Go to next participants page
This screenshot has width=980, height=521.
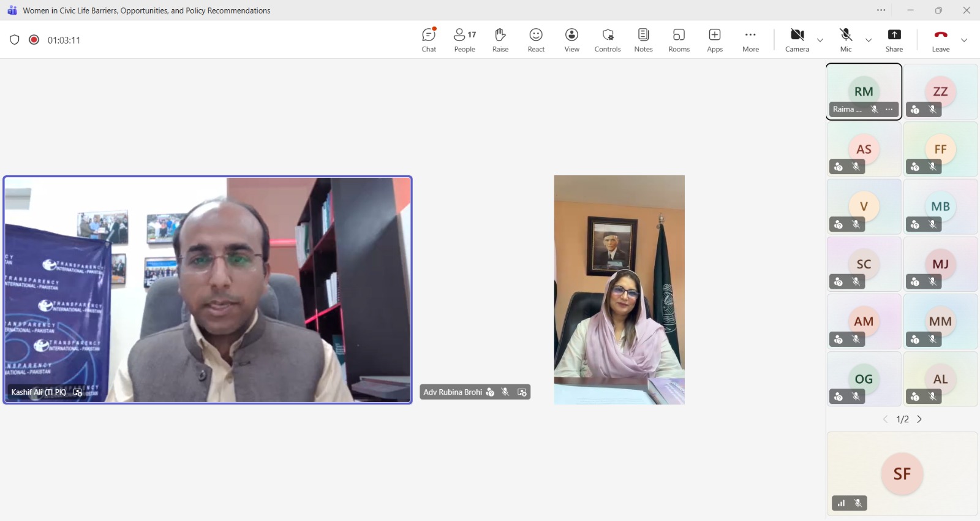[x=919, y=419]
